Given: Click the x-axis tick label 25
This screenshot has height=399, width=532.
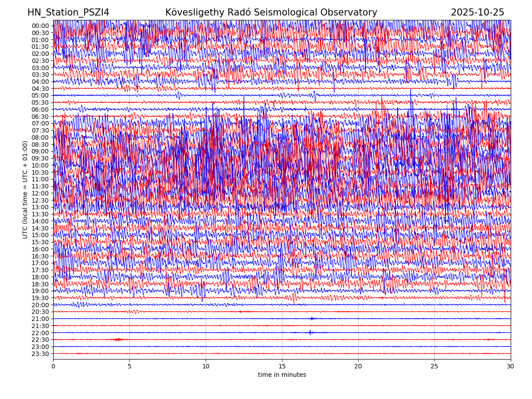Looking at the screenshot, I should click(x=434, y=366).
